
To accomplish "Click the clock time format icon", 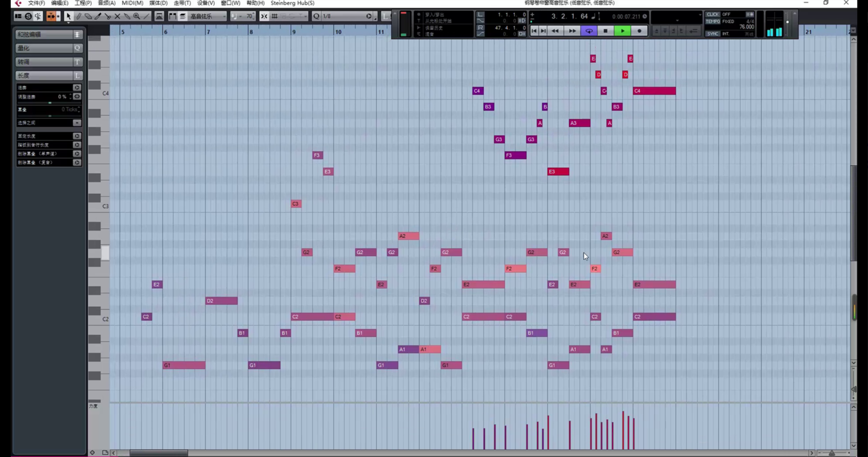I will [x=645, y=17].
